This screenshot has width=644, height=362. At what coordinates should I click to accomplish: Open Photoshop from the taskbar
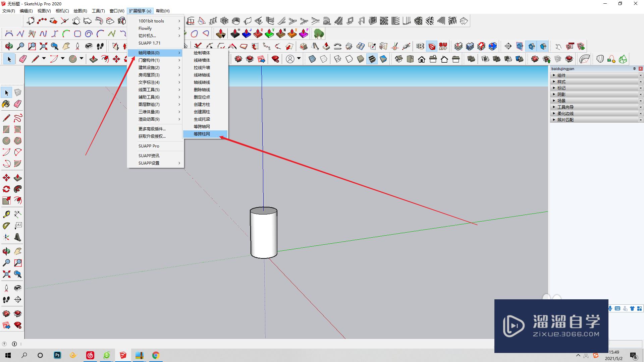click(x=57, y=355)
